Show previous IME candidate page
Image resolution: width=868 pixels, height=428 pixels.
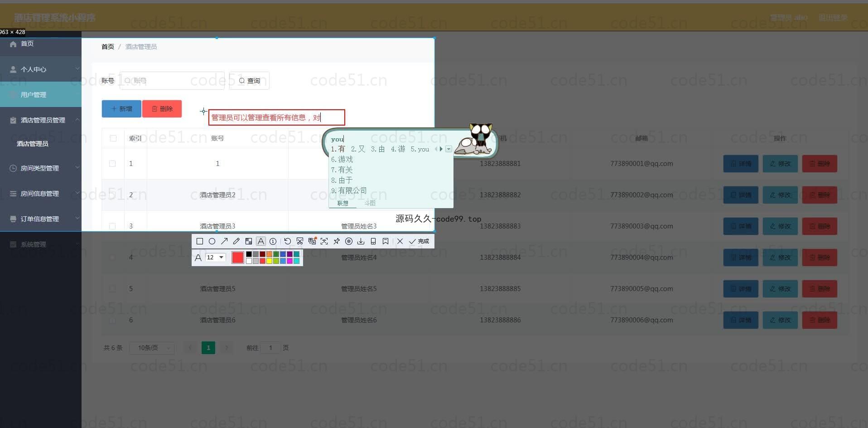point(436,149)
